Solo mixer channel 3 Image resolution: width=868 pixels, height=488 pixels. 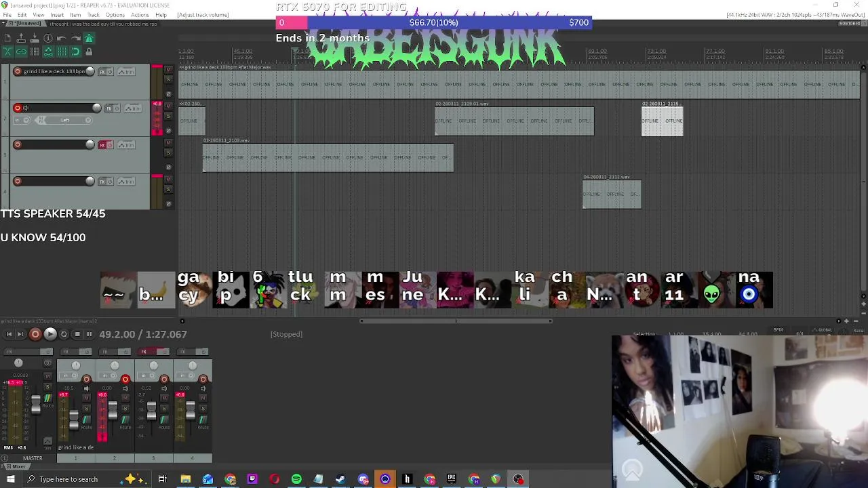[164, 409]
